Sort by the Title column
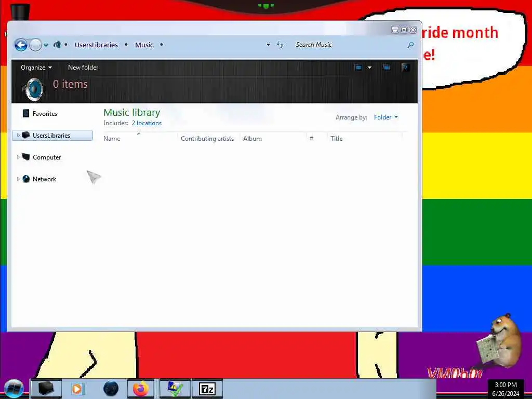532x399 pixels. pos(365,138)
